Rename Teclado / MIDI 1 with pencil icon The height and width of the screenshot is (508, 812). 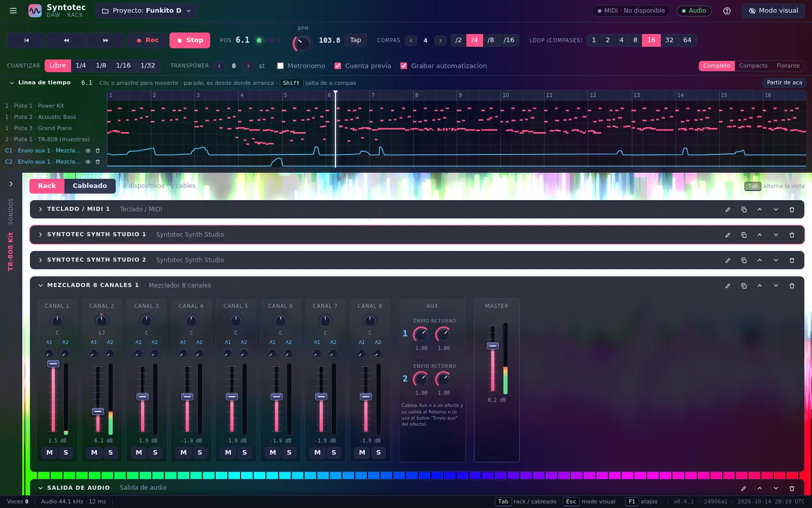tap(728, 209)
